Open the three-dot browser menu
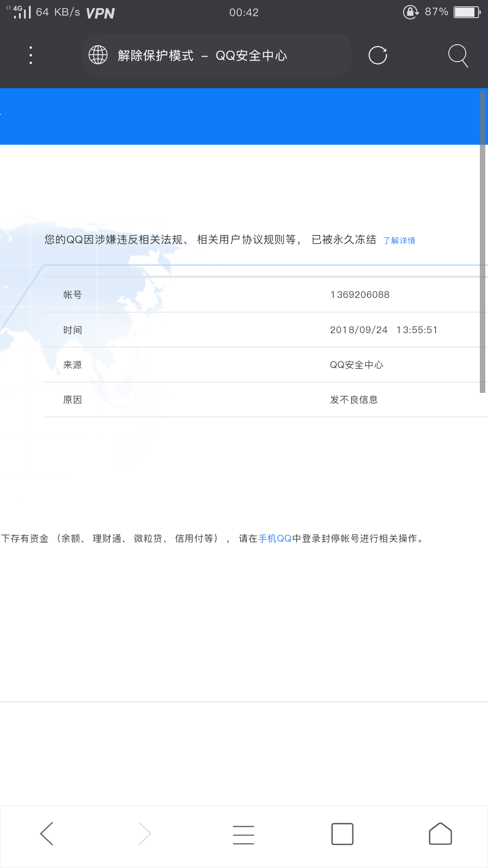This screenshot has width=488, height=868. point(31,55)
